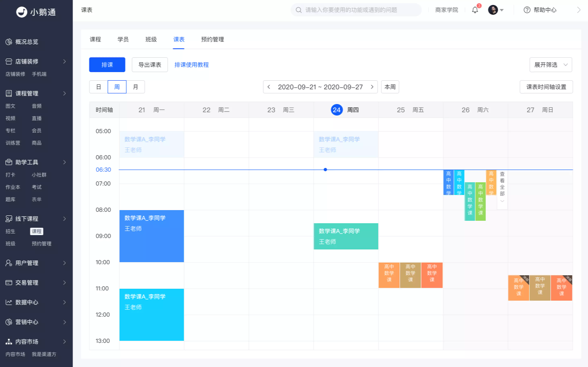The image size is (588, 367).
Task: Click the 营销中心 pie icon
Action: [9, 322]
